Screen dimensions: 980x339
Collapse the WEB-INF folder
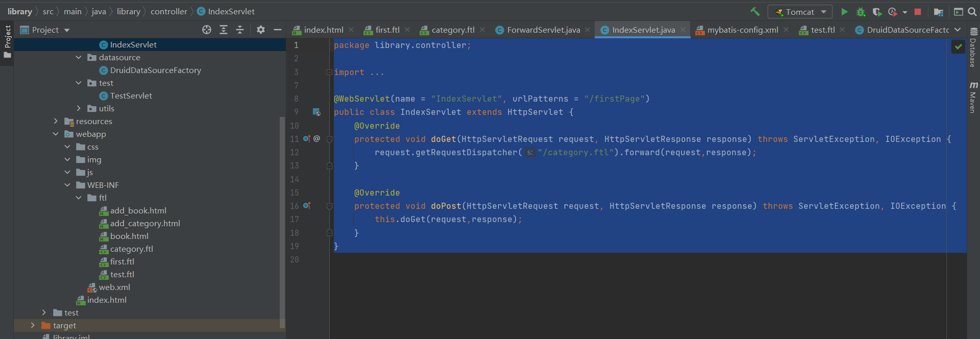point(67,185)
